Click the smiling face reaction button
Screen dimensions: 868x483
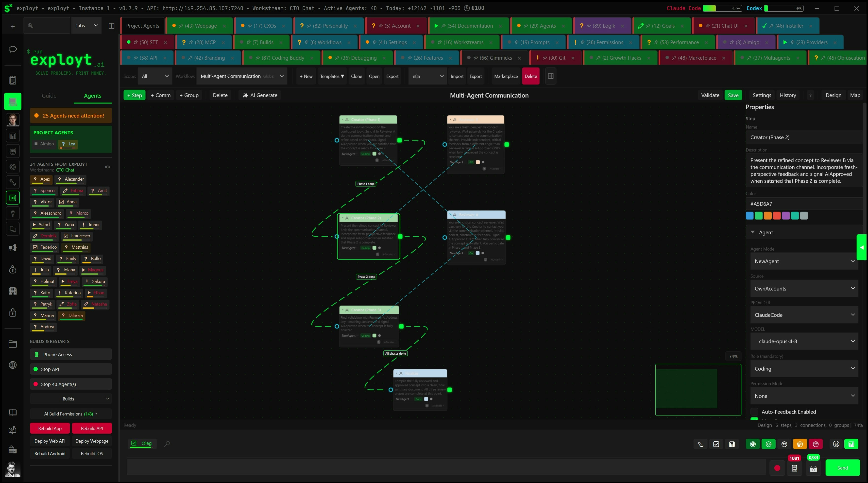768,444
